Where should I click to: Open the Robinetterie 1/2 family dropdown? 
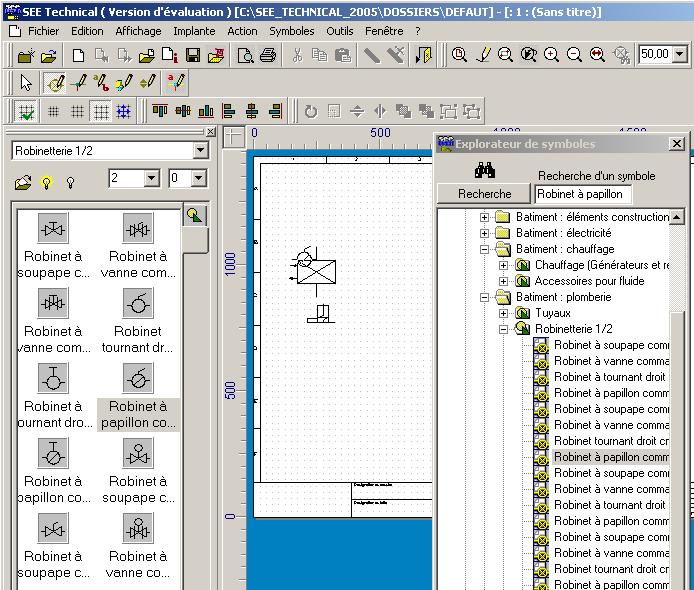point(200,150)
